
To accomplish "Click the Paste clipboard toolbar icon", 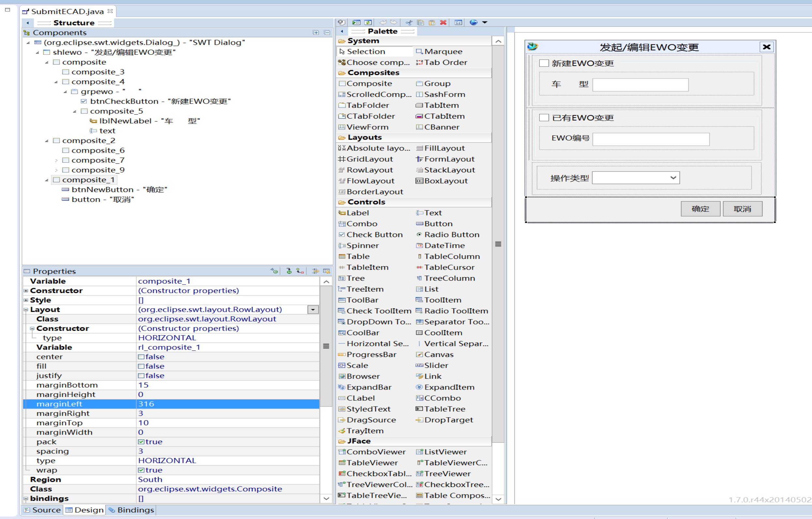I will point(432,22).
